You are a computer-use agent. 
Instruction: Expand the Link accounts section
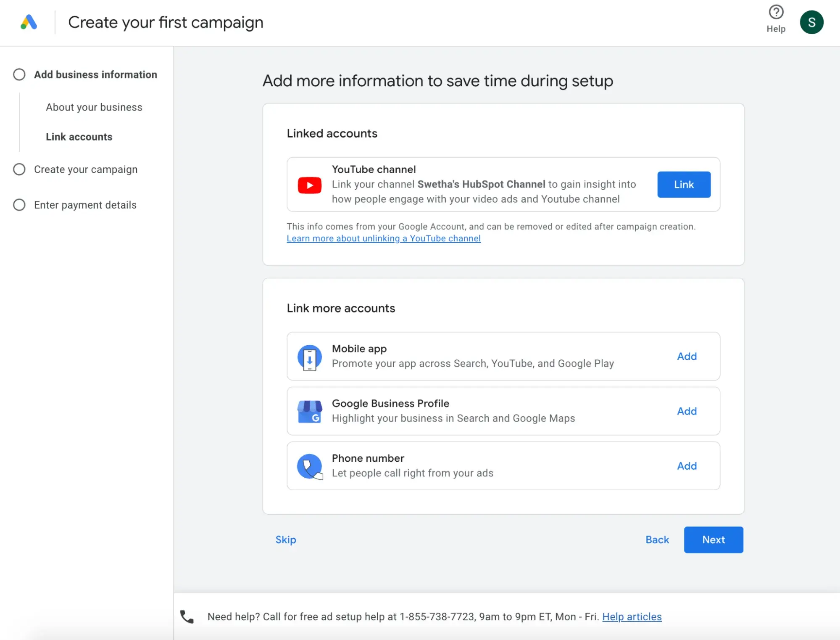tap(79, 137)
